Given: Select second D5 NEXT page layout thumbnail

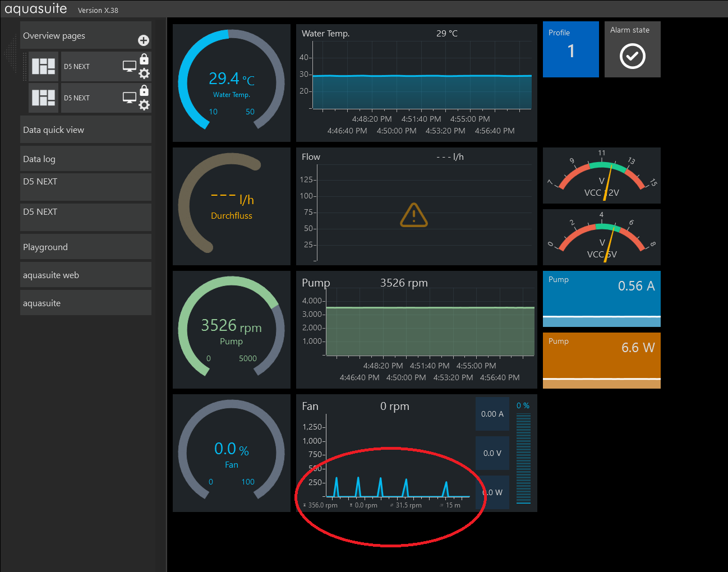Looking at the screenshot, I should [x=44, y=98].
